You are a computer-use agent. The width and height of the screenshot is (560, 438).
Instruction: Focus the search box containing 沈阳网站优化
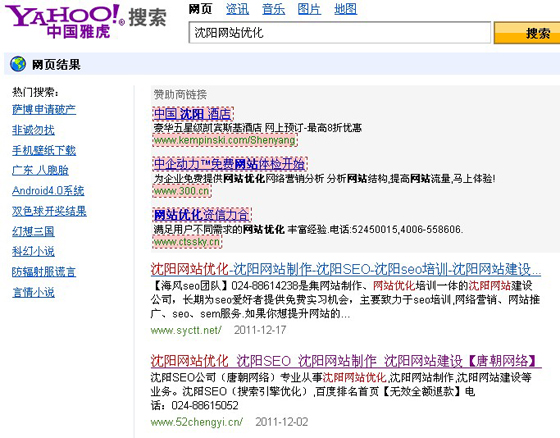click(x=340, y=33)
